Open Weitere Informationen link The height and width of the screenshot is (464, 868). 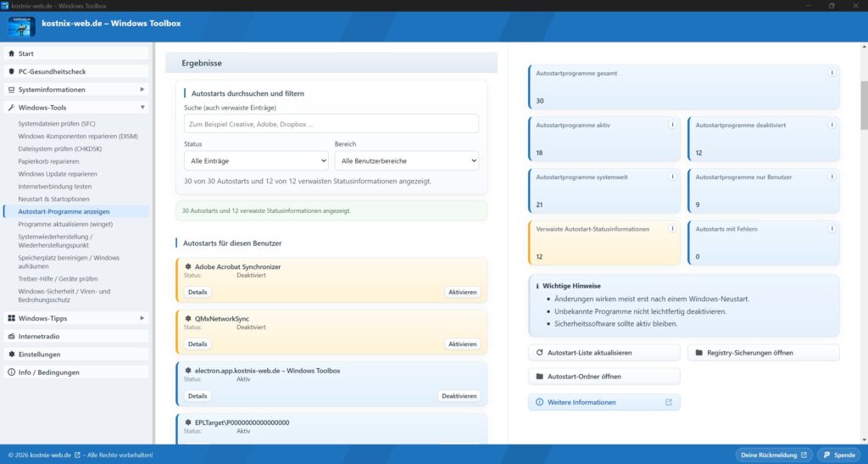point(604,403)
